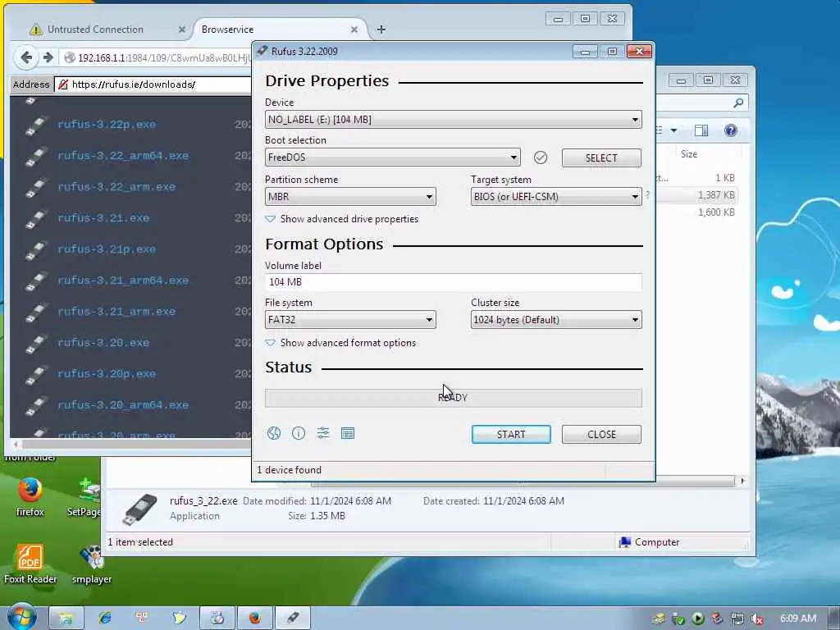840x630 pixels.
Task: Open the Partition scheme MBR dropdown
Action: (350, 197)
